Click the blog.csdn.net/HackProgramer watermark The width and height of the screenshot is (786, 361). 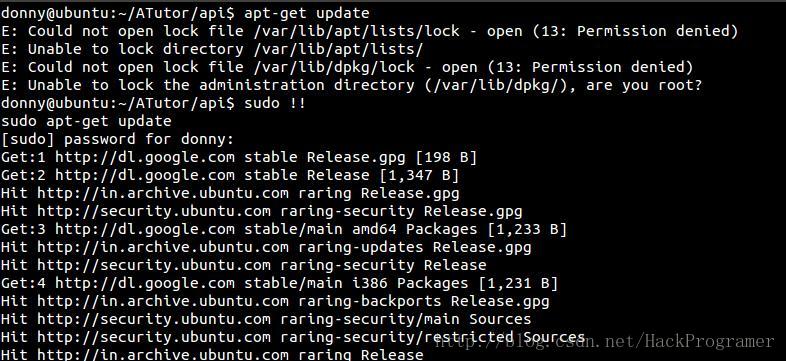click(x=604, y=342)
